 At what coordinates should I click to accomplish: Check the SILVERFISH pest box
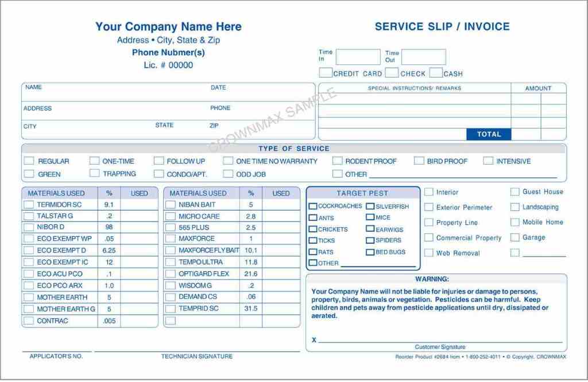tap(370, 206)
